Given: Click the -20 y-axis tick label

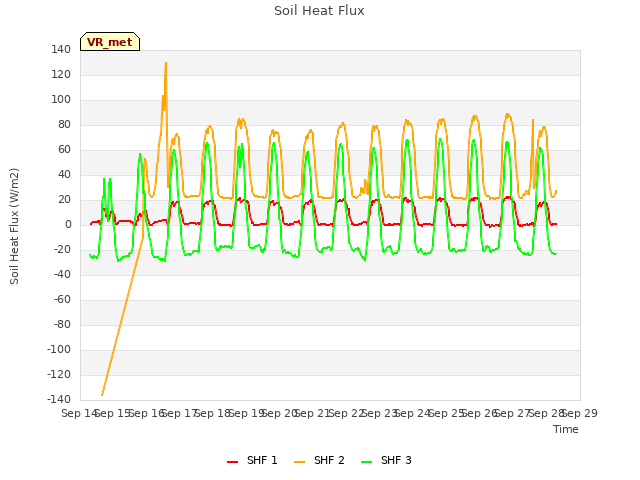Looking at the screenshot, I should tap(62, 249).
